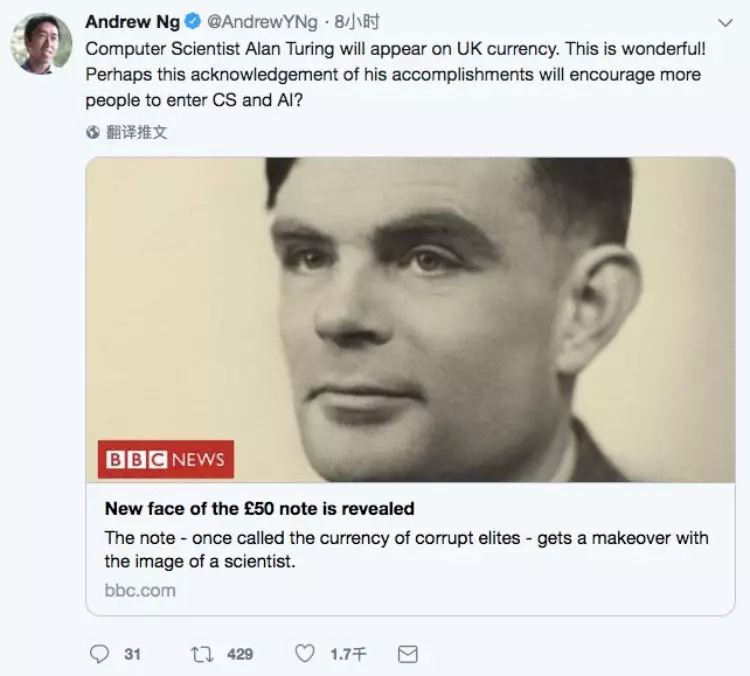Click the reply count 31
Screen dimensions: 750x676
pyautogui.click(x=132, y=654)
